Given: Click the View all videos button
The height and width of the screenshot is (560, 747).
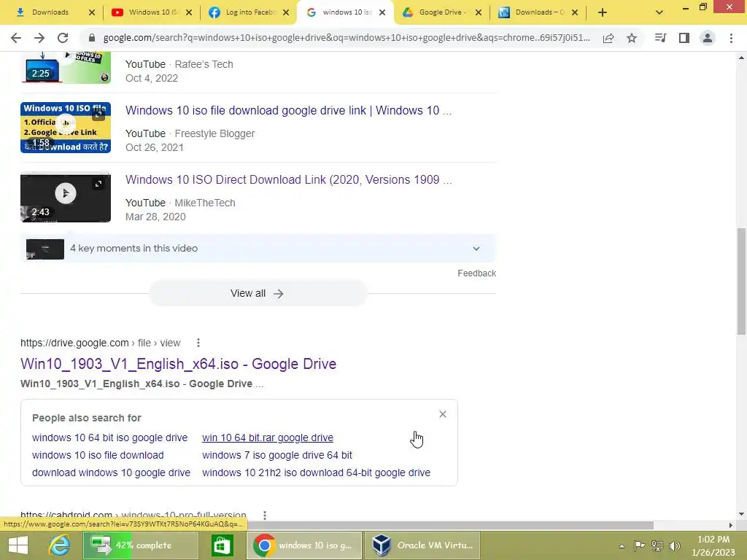Looking at the screenshot, I should (x=258, y=293).
